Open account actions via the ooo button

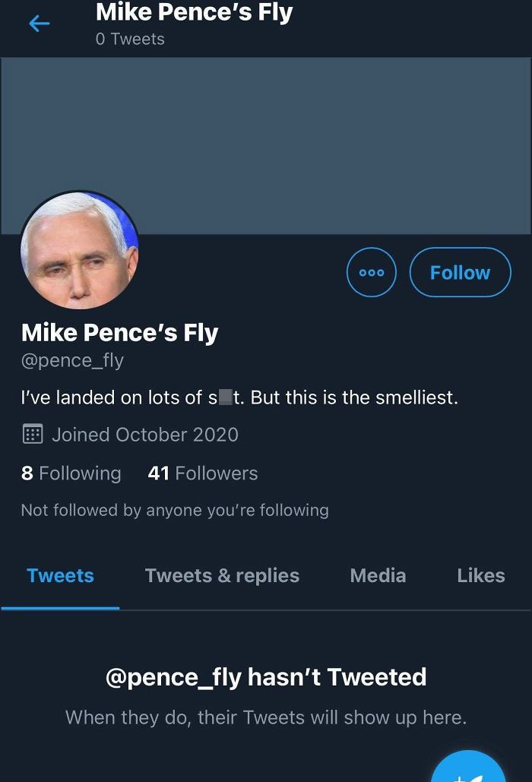coord(371,272)
